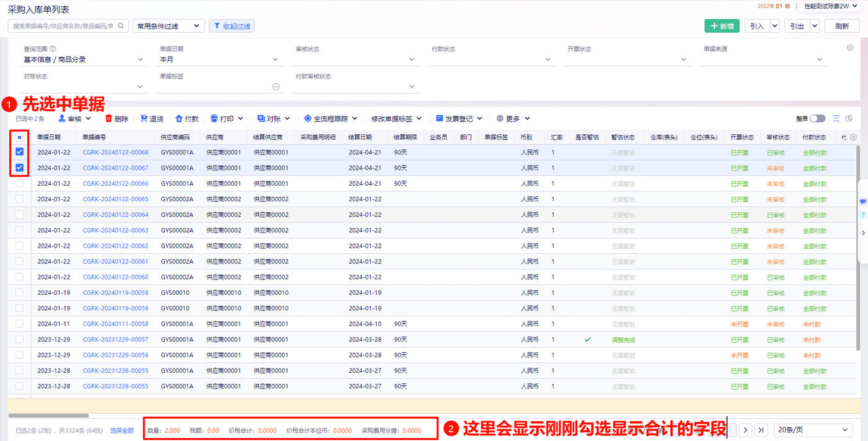Expand the 引入 arrow menu
868x441 pixels.
coord(774,26)
